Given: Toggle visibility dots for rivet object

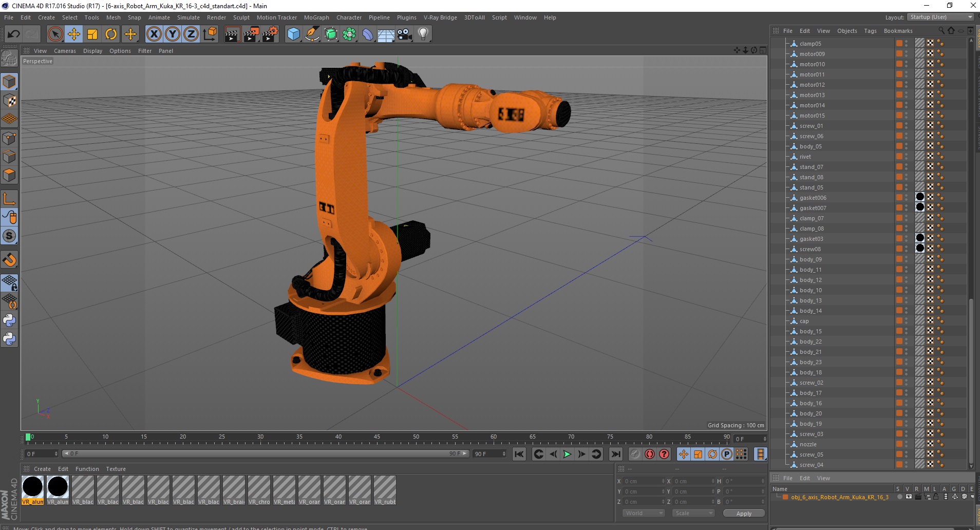Looking at the screenshot, I should click(906, 157).
